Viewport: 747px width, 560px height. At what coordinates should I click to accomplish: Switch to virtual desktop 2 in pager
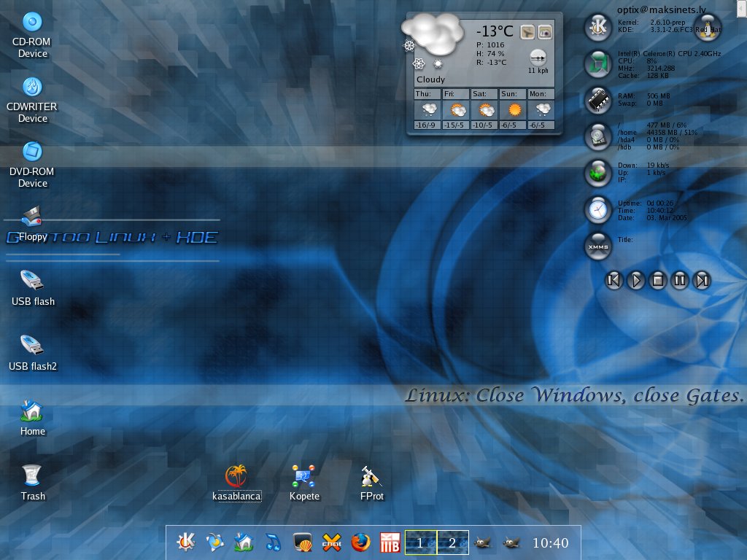coord(452,542)
